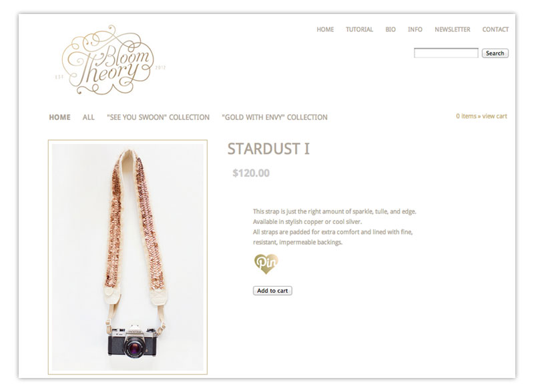Click the gold Pin heart icon
The image size is (534, 392).
(266, 263)
